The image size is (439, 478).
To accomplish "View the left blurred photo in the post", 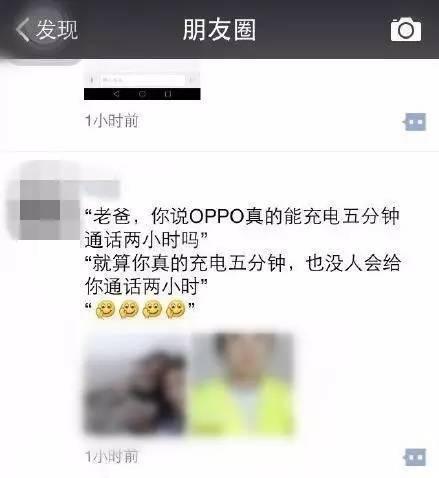I will click(x=136, y=384).
